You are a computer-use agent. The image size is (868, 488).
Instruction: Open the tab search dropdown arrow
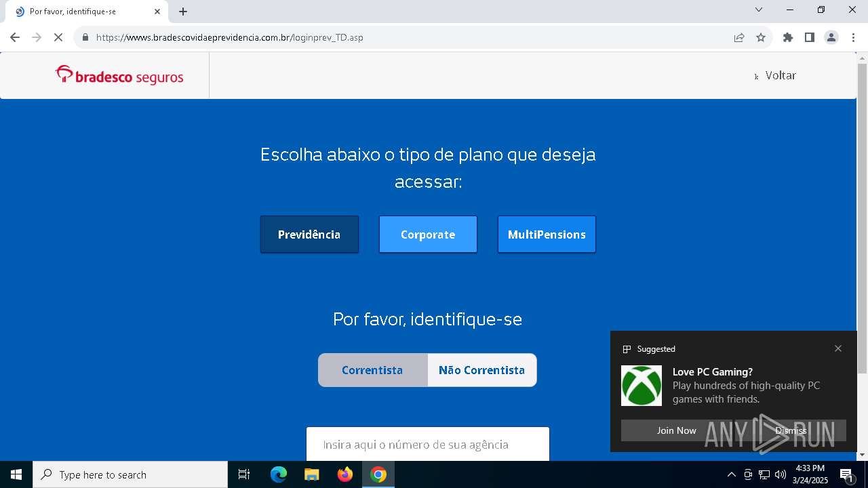click(x=759, y=9)
